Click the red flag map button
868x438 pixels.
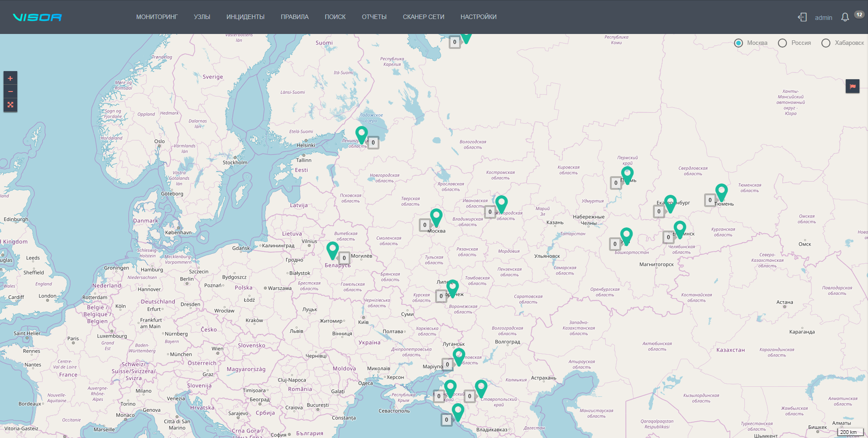click(x=853, y=86)
